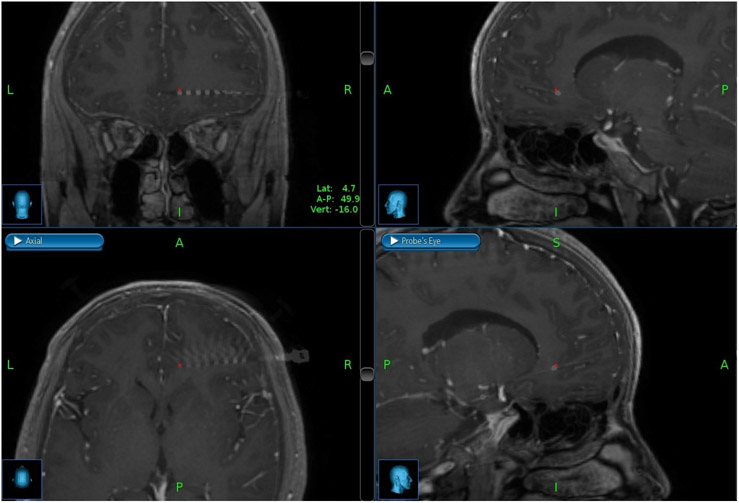739x503 pixels.
Task: Select the red target marker in axial view
Action: [x=179, y=365]
